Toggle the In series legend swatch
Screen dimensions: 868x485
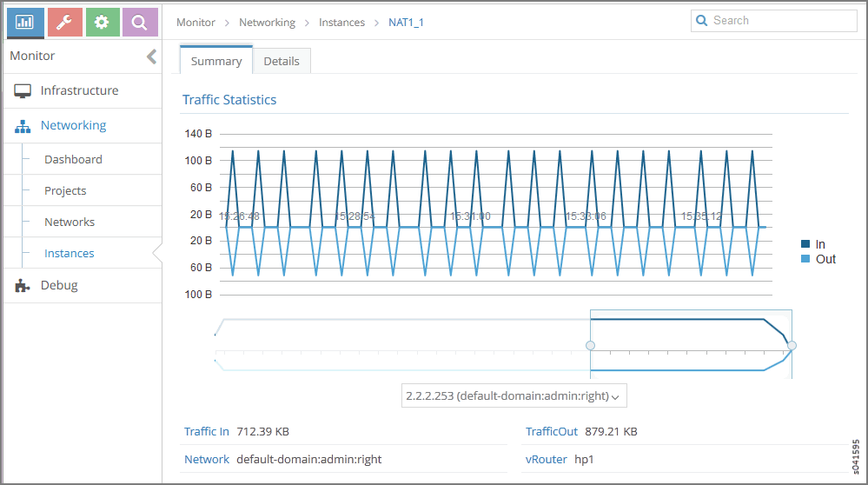coord(805,245)
